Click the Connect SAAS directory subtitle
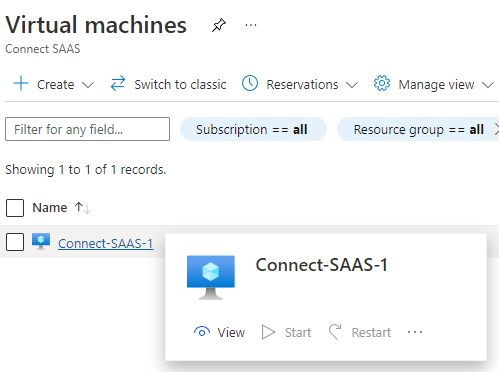Image resolution: width=499 pixels, height=372 pixels. tap(43, 49)
